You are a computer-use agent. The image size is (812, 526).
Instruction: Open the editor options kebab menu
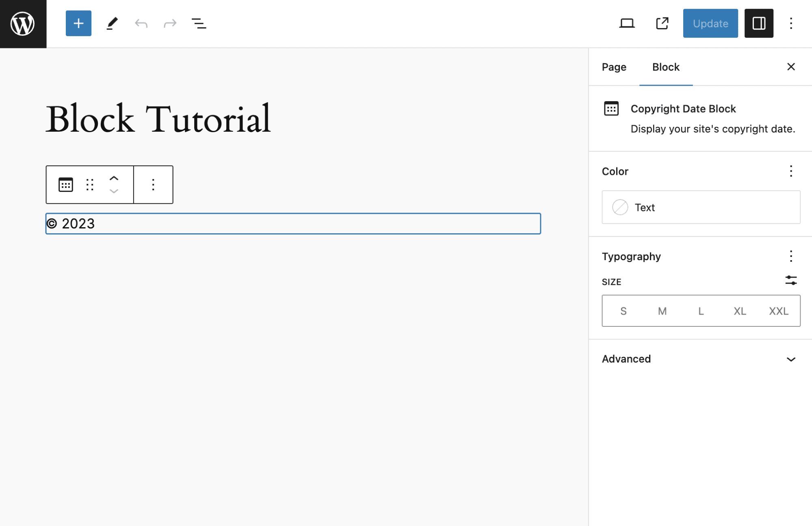point(791,23)
